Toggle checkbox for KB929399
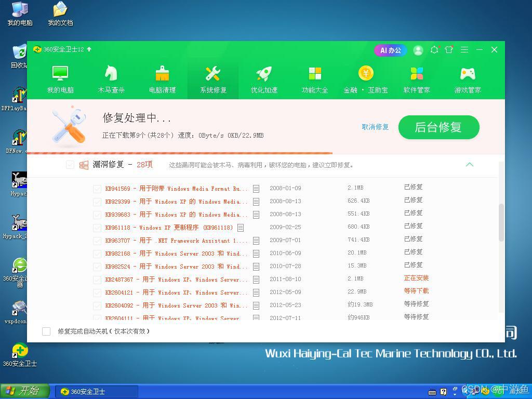Image resolution: width=532 pixels, height=399 pixels. [x=97, y=202]
